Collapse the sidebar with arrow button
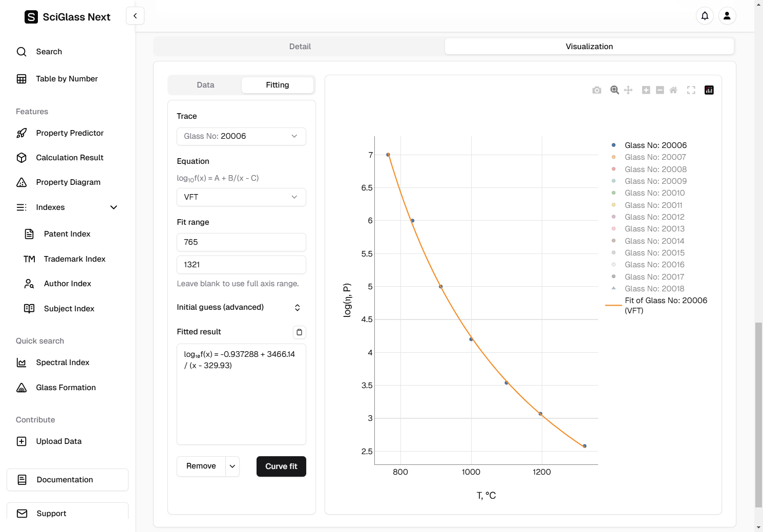The width and height of the screenshot is (763, 532). (x=135, y=16)
